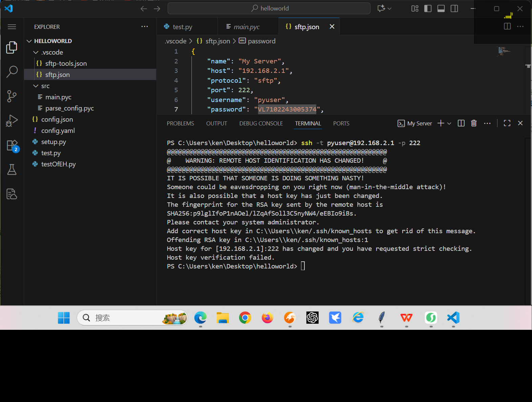Kill terminal using the trash icon
The width and height of the screenshot is (532, 402).
(x=474, y=123)
